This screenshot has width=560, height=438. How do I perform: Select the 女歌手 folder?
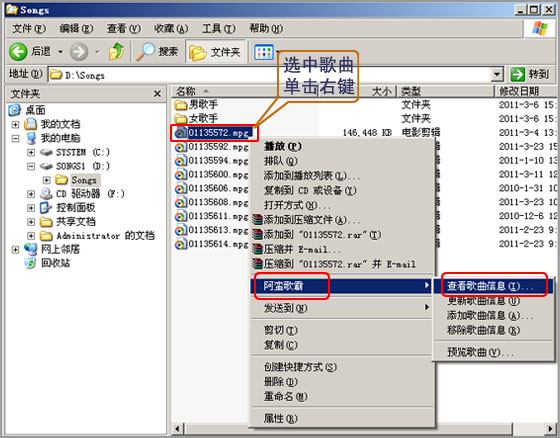[196, 118]
